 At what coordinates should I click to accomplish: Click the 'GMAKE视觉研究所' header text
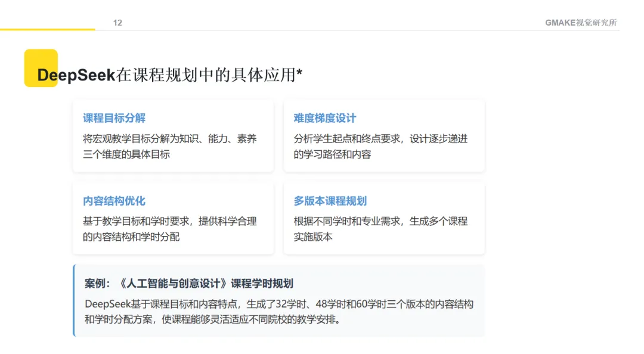581,23
